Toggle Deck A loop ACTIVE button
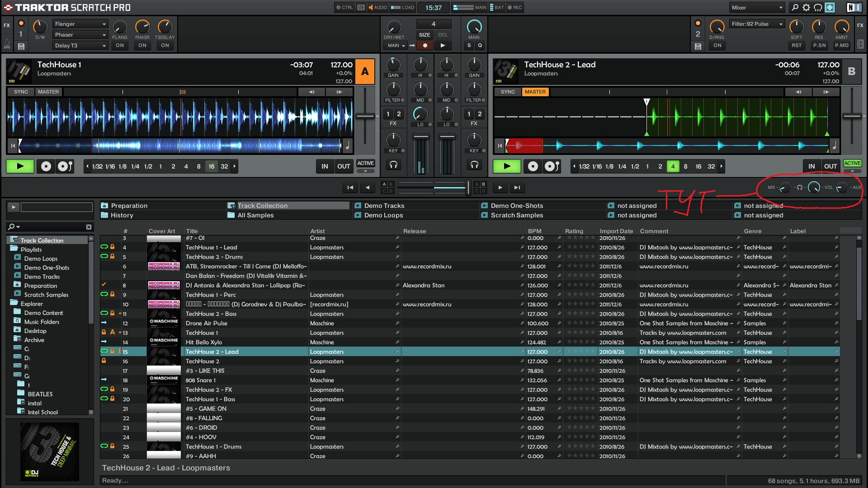Image resolution: width=868 pixels, height=488 pixels. click(x=365, y=164)
